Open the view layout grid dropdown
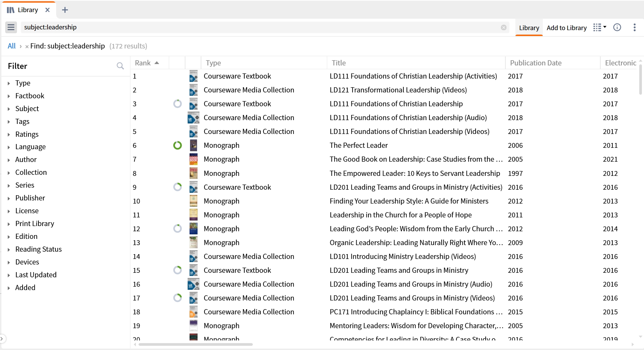Viewport: 644px width, 350px height. [600, 27]
